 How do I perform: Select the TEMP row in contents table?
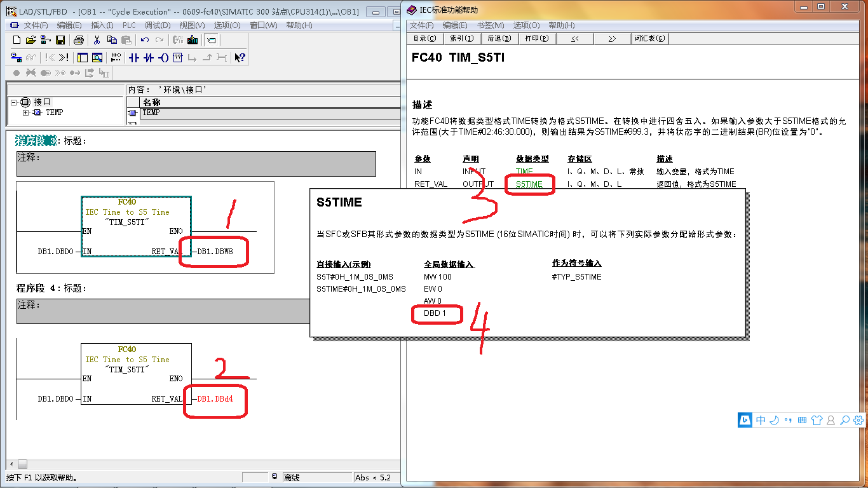(x=270, y=112)
